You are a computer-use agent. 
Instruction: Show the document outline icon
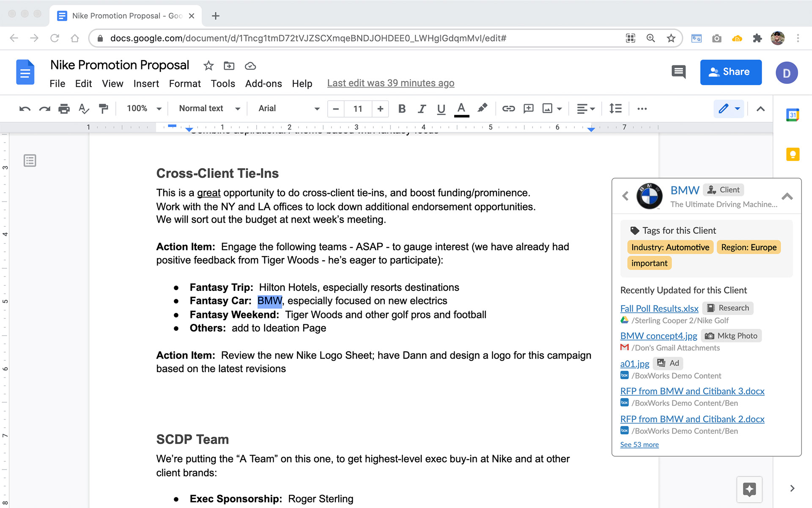click(x=30, y=160)
